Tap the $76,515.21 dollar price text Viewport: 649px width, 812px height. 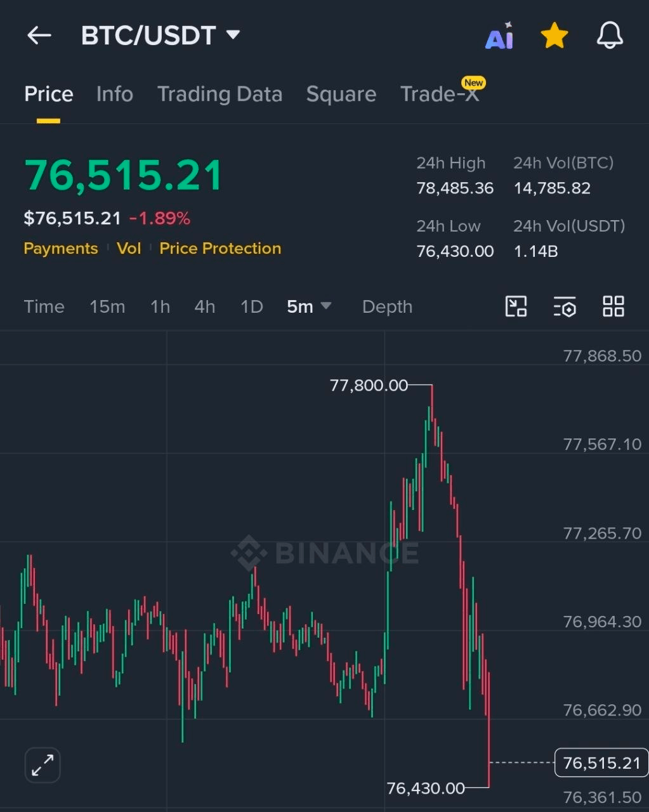[72, 218]
